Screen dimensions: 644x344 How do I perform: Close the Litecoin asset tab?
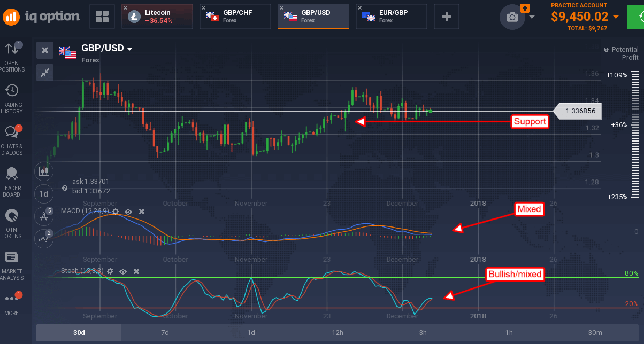(125, 7)
